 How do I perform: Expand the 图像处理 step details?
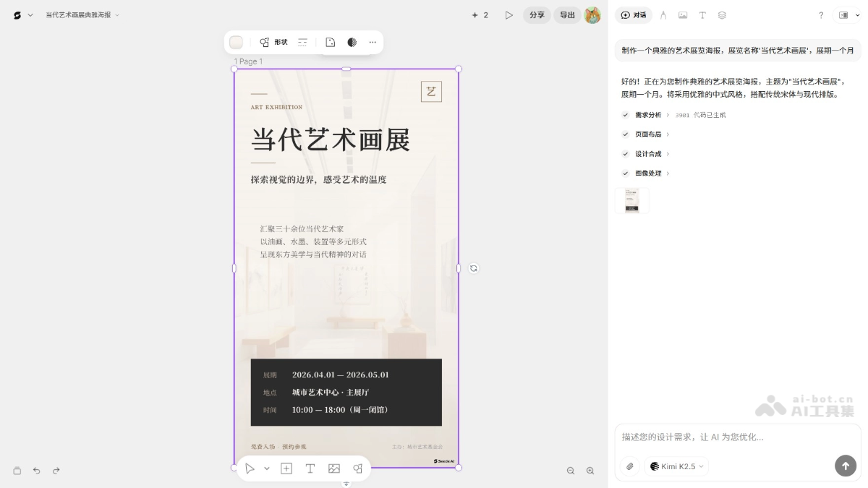[x=668, y=173]
